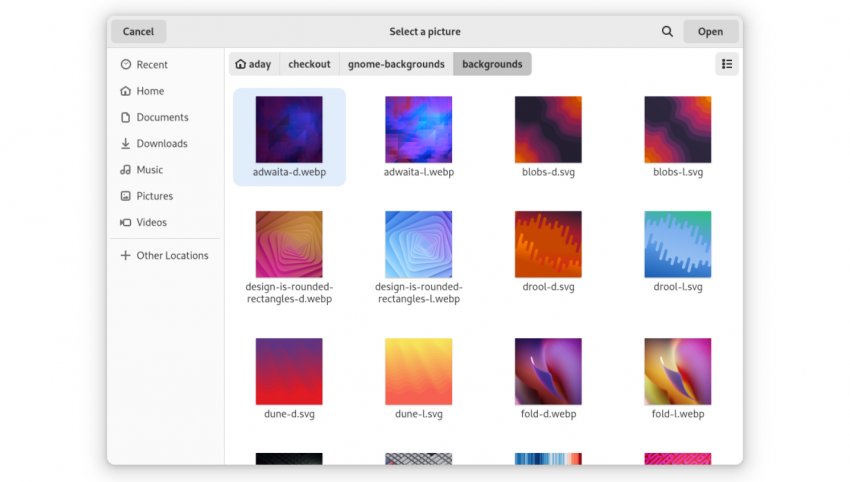Open Documents folder in sidebar
The width and height of the screenshot is (850, 482).
[x=162, y=117]
